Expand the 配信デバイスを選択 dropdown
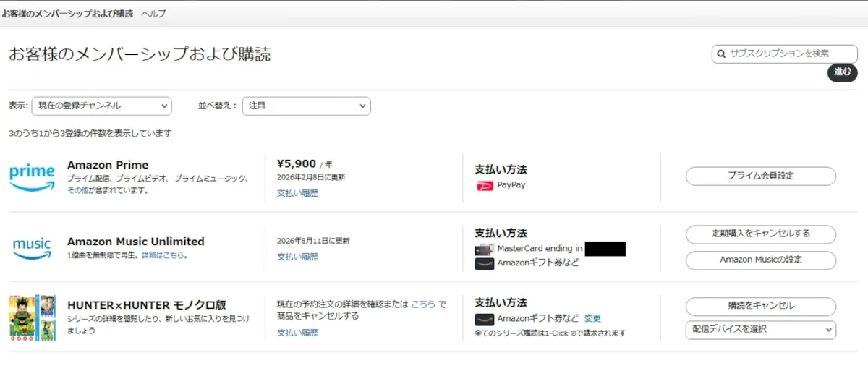This screenshot has width=868, height=371. 760,330
